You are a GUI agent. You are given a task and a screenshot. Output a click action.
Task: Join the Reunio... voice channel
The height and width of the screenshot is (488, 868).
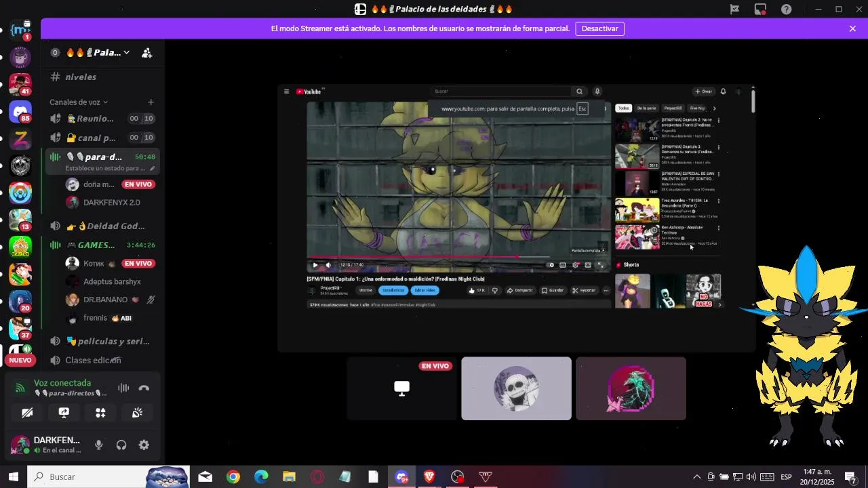[x=102, y=119]
